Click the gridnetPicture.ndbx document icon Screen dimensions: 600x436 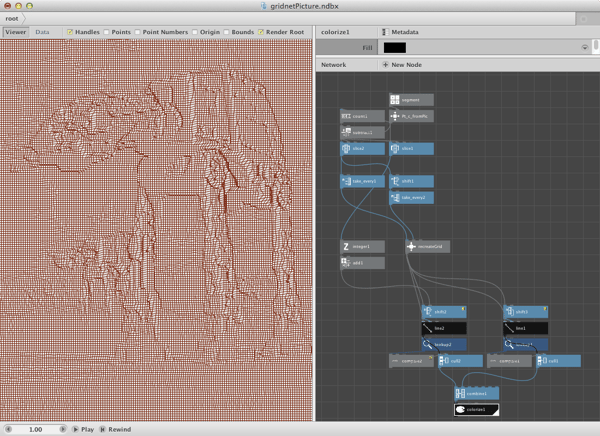(x=264, y=6)
